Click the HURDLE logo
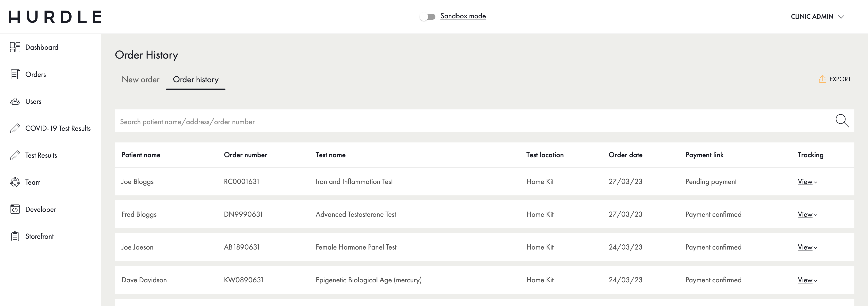 click(x=55, y=16)
